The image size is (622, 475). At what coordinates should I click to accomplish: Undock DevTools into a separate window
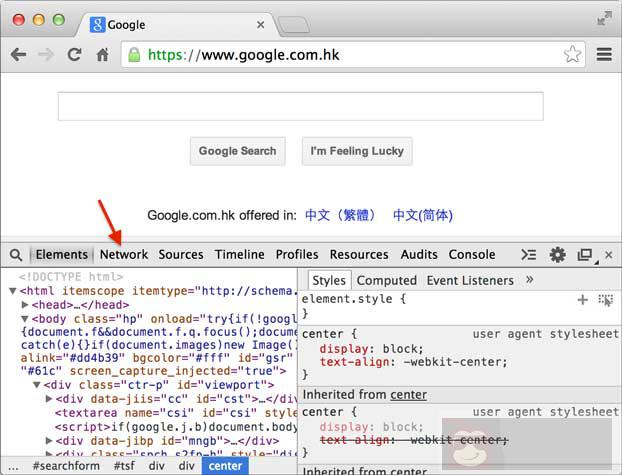[x=585, y=255]
